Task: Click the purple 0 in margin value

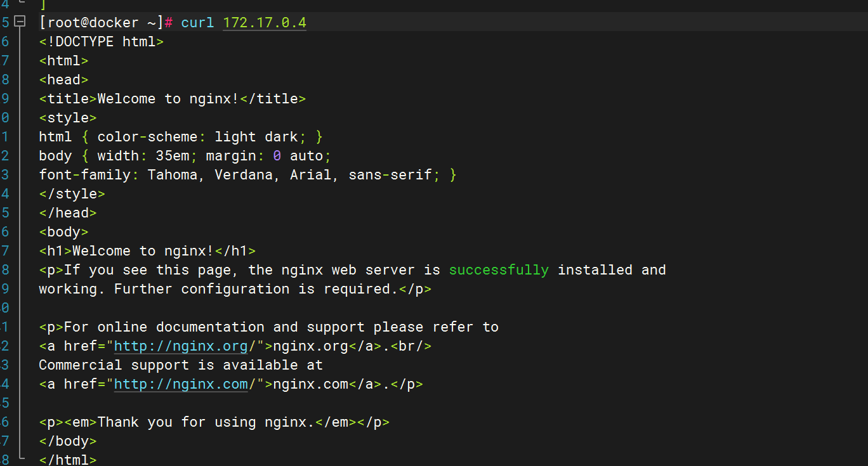Action: [x=277, y=156]
